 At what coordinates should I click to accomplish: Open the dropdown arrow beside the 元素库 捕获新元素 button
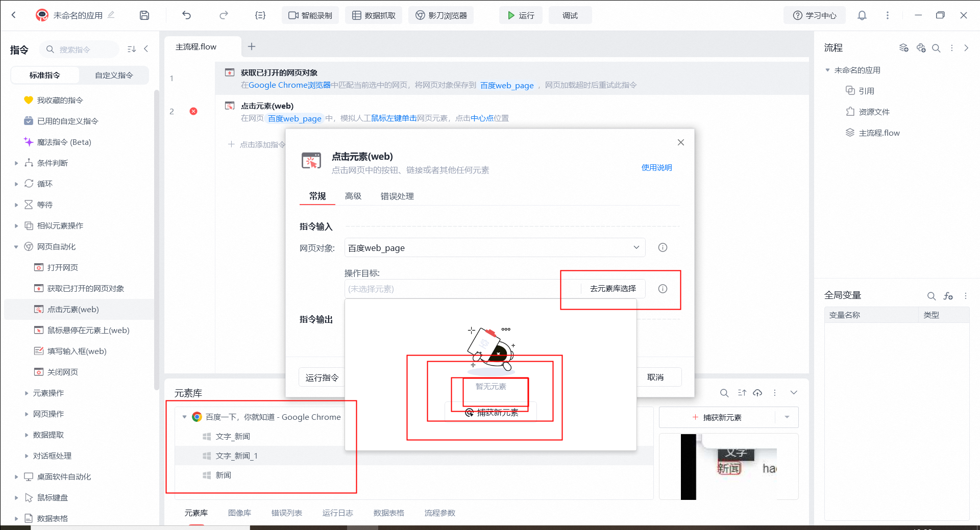(x=787, y=417)
